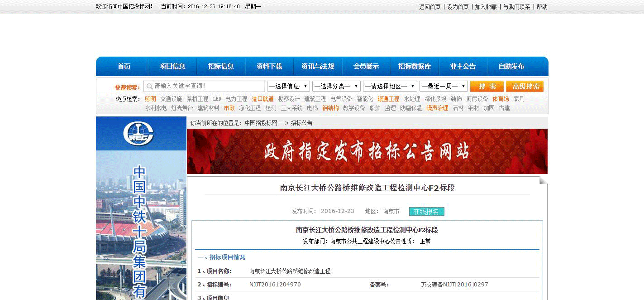
Task: Select the 路桥工程 hot search keyword
Action: click(197, 99)
